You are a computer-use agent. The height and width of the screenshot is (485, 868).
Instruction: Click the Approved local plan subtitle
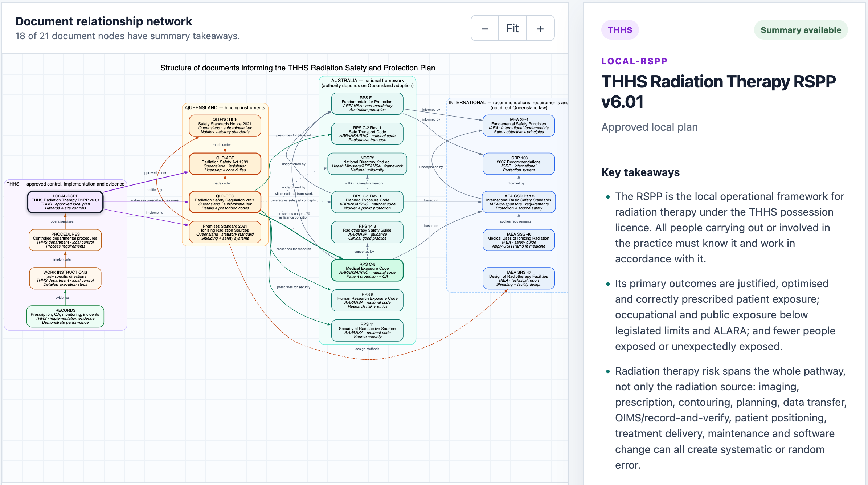pyautogui.click(x=650, y=127)
